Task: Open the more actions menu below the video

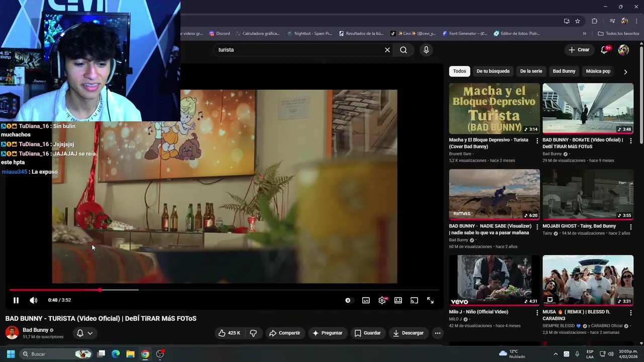Action: tap(438, 333)
